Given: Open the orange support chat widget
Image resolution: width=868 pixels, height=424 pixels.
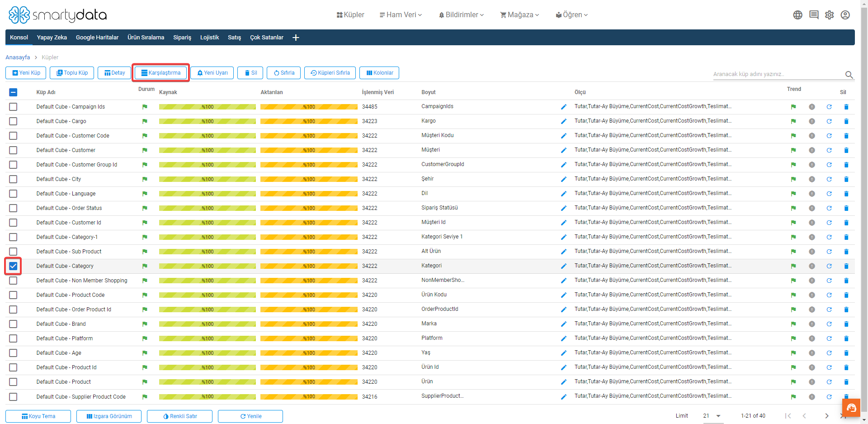Looking at the screenshot, I should [851, 408].
